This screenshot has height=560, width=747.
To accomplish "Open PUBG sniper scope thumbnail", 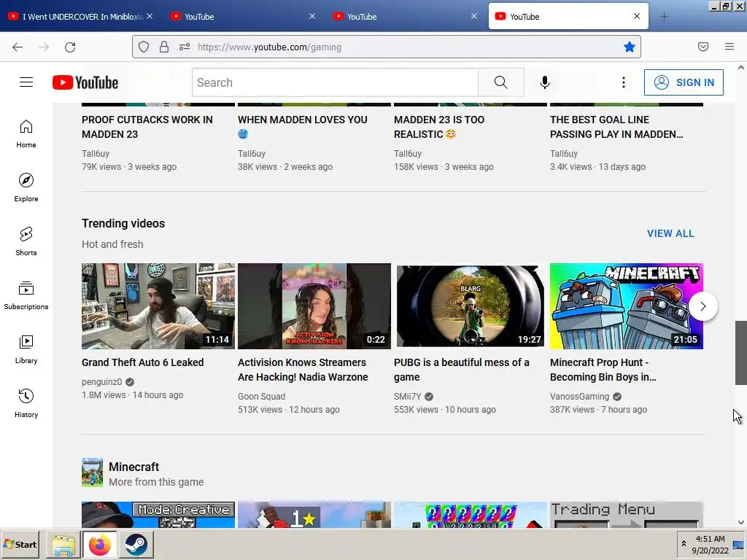I will coord(471,306).
